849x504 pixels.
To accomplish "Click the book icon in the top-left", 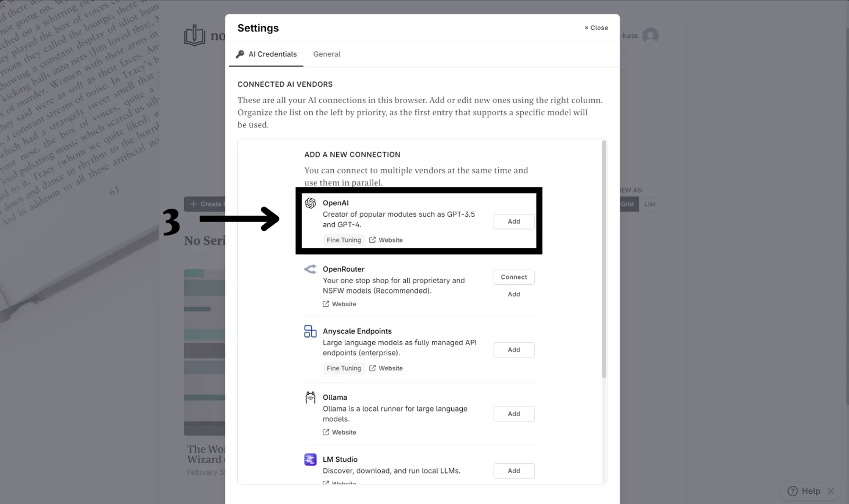I will (194, 35).
